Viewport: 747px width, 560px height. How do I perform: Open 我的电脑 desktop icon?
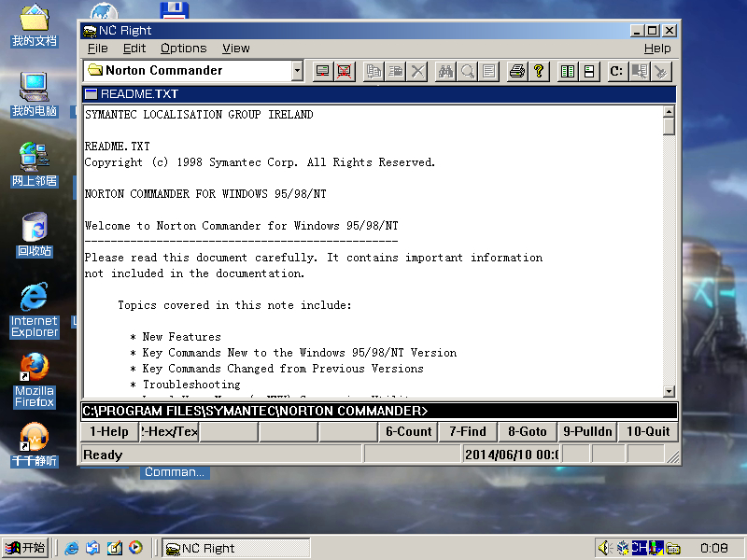tap(35, 95)
